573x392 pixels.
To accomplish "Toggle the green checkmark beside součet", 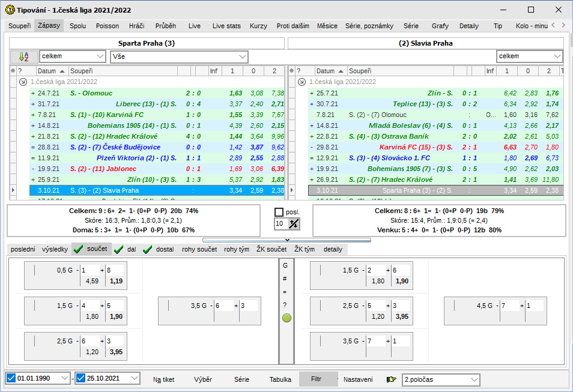I will (78, 249).
